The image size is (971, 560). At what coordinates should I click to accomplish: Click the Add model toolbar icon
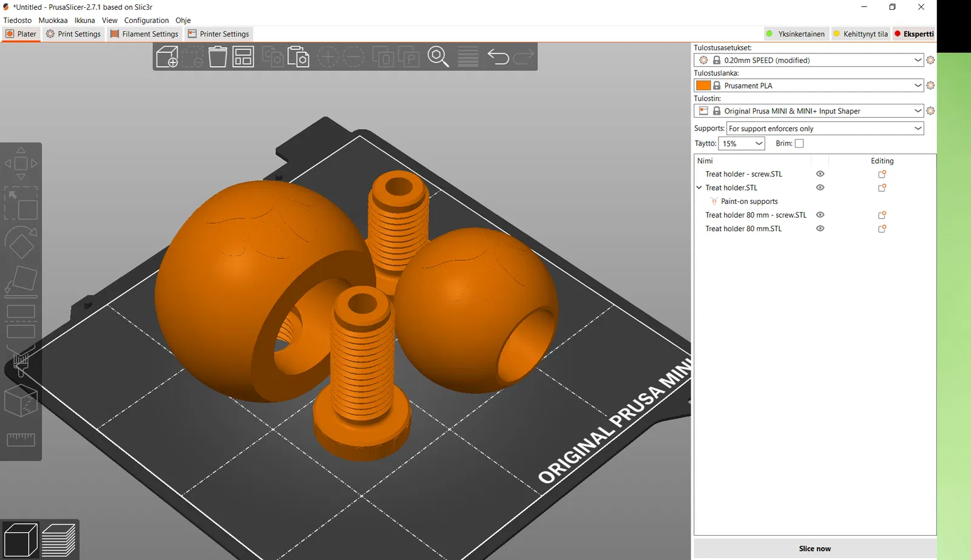167,57
